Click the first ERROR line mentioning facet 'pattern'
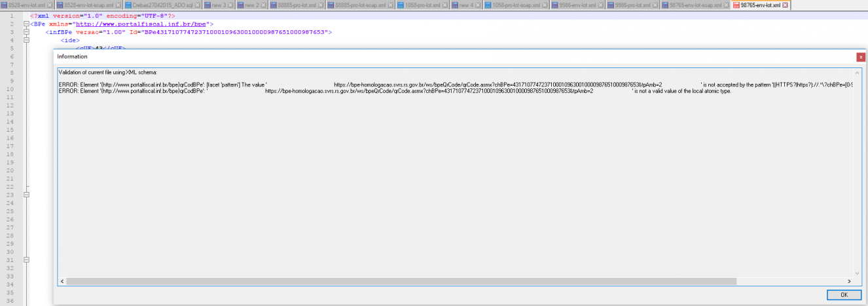Image resolution: width=868 pixels, height=306 pixels. (x=457, y=85)
